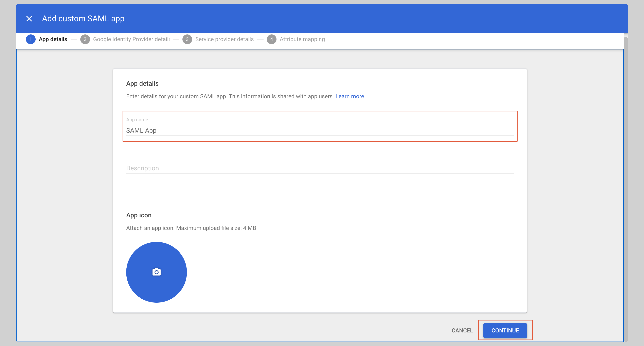Image resolution: width=644 pixels, height=346 pixels.
Task: Click the step 3 numbered circle icon
Action: coord(187,39)
